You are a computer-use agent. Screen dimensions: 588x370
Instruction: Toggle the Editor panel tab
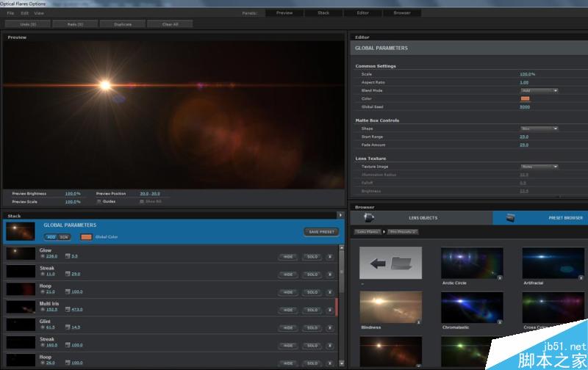(x=363, y=12)
